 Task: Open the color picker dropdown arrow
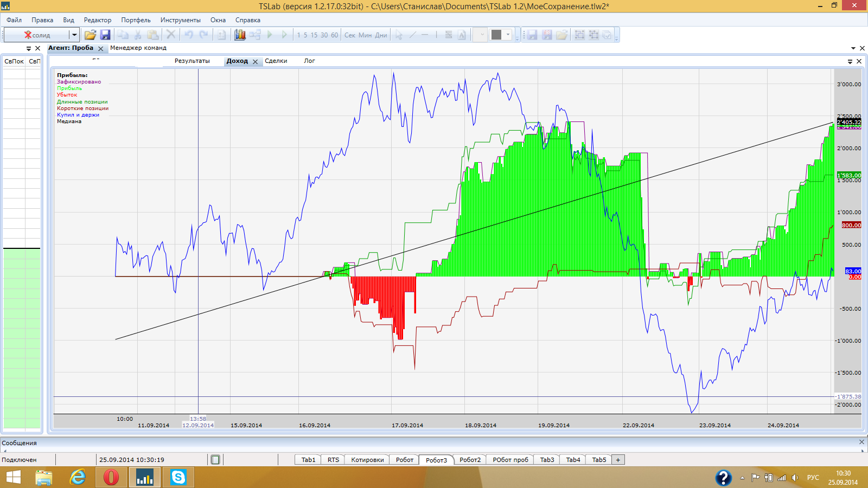508,35
